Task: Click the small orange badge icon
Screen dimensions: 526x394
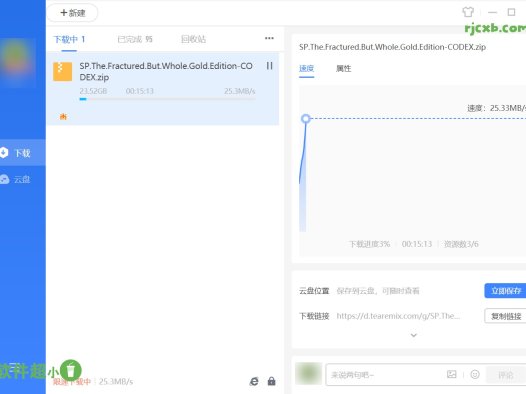Action: coord(63,117)
